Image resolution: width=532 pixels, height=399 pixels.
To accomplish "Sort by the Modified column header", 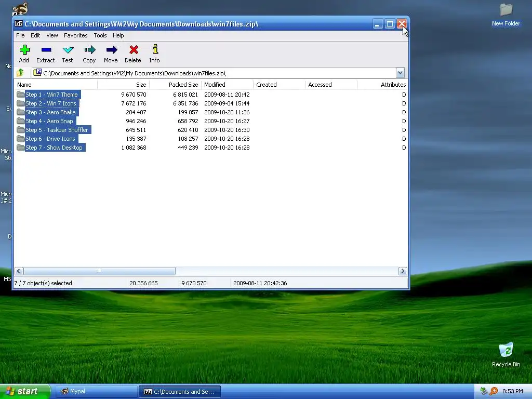I will (x=228, y=85).
